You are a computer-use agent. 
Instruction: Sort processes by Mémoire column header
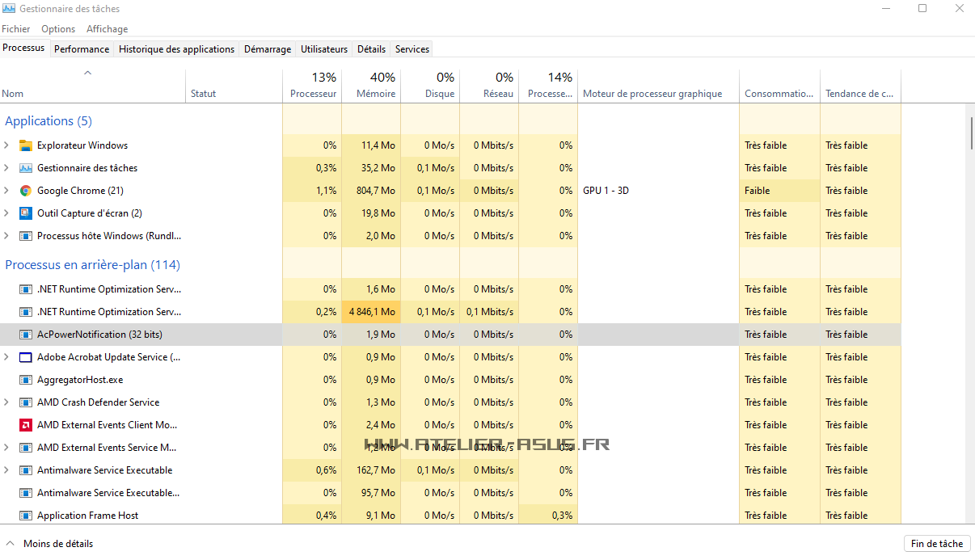pos(375,86)
